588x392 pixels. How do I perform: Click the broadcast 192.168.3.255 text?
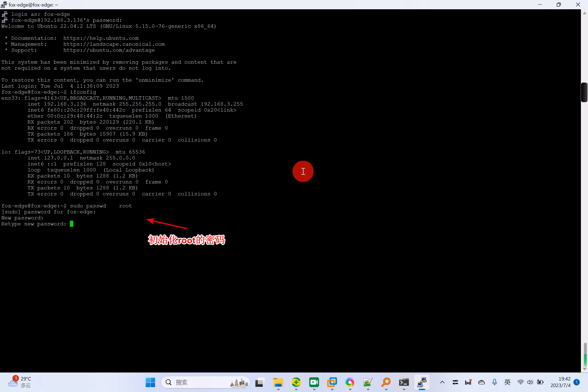point(206,104)
